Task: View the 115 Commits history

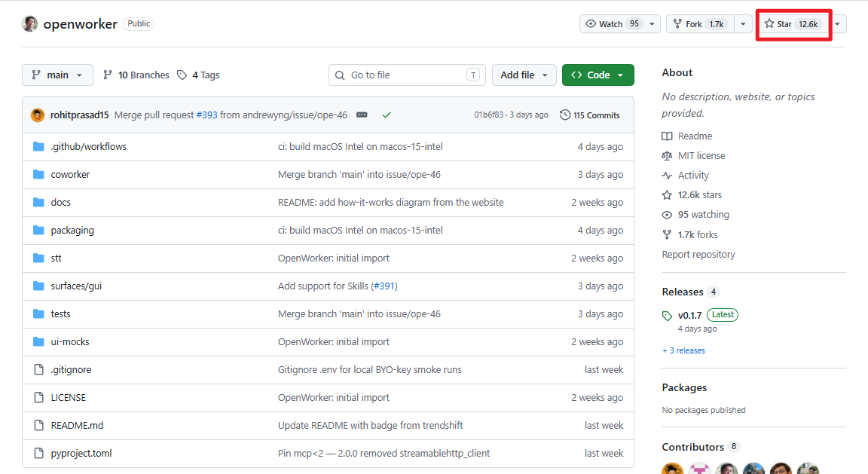Action: (589, 115)
